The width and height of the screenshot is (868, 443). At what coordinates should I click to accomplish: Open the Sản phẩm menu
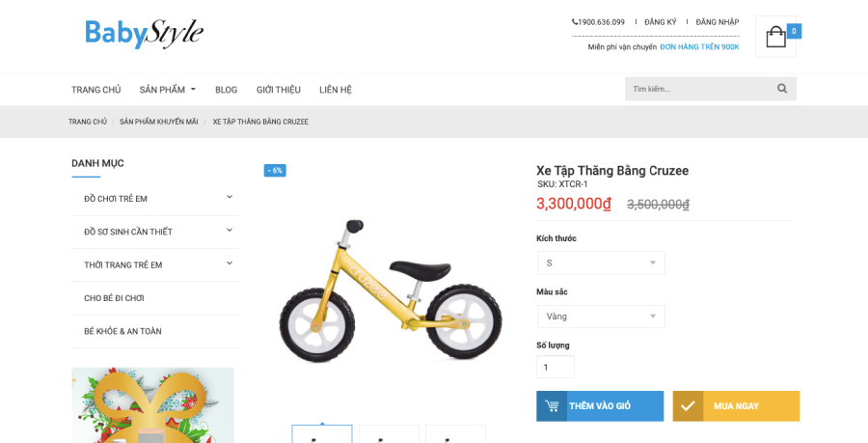pyautogui.click(x=168, y=90)
